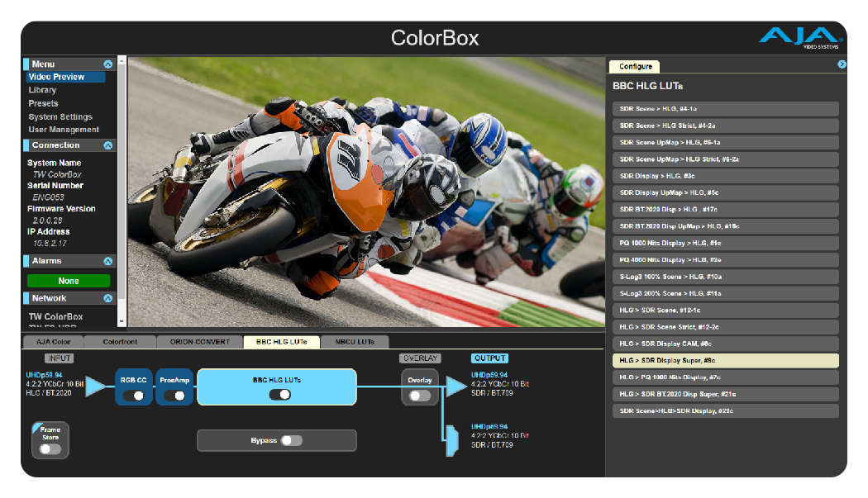Click the sidebar scrollbar down arrow
The width and height of the screenshot is (868, 498).
[122, 321]
